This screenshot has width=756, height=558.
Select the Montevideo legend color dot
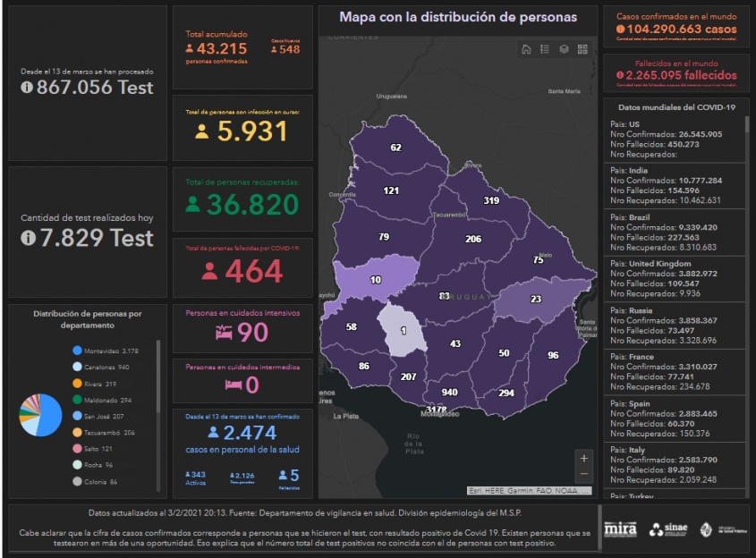pos(77,351)
